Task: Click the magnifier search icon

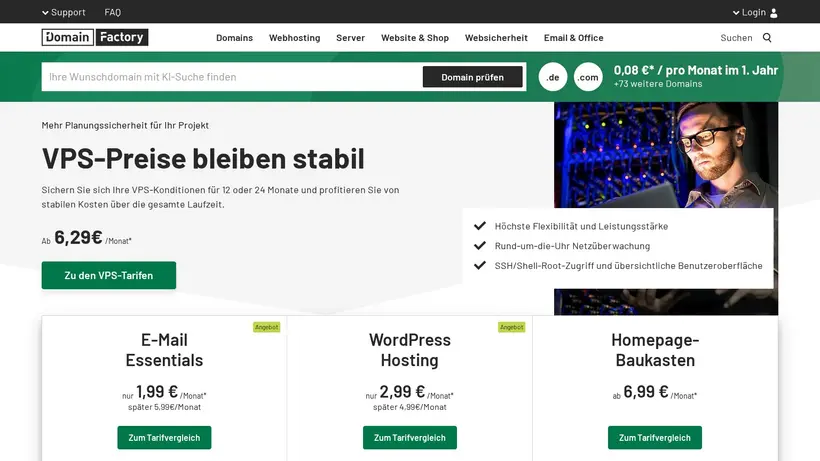Action: click(767, 38)
